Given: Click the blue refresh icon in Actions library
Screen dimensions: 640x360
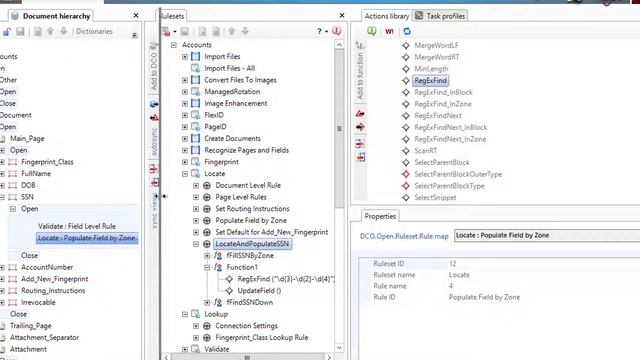Looking at the screenshot, I should 407,31.
